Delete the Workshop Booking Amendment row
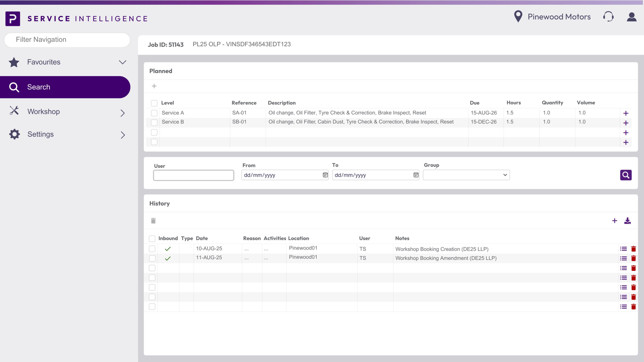Screen dimensions: 644x362 [634, 258]
